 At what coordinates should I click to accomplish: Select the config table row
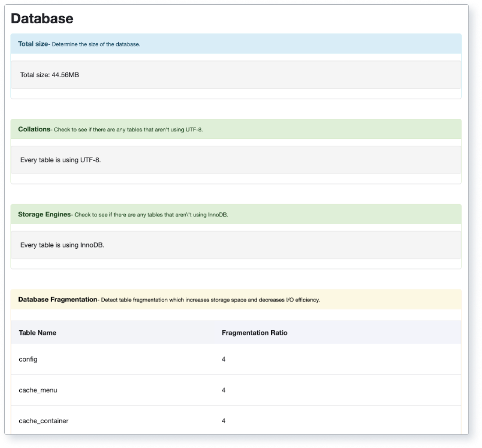28,359
